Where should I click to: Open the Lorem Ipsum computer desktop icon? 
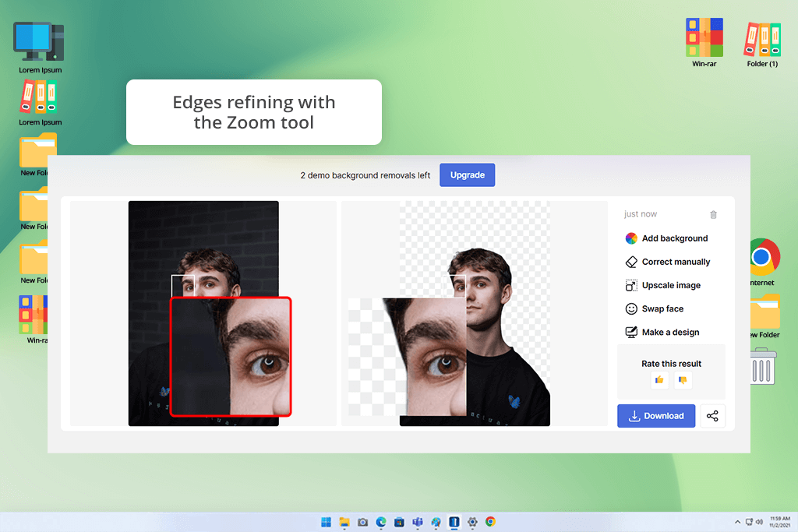point(40,48)
